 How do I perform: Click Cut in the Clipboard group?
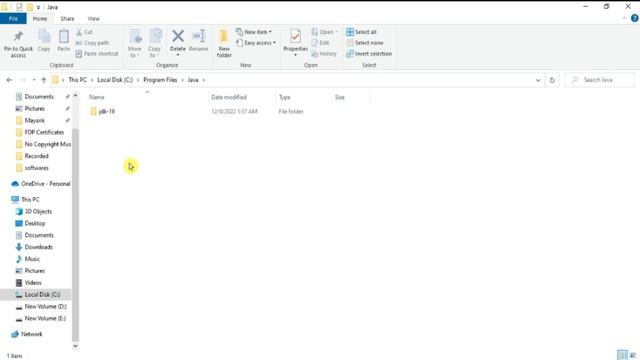point(84,32)
